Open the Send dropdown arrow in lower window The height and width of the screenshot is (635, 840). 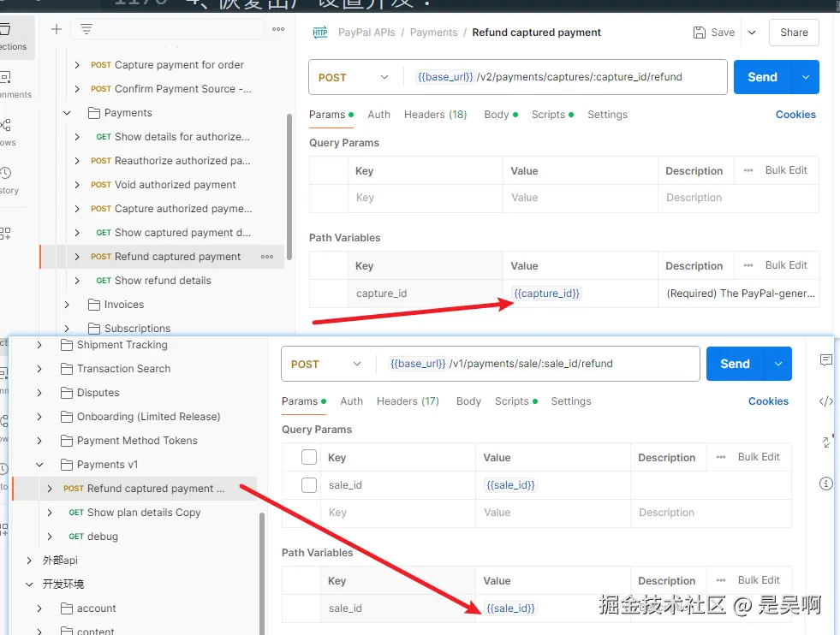pos(777,364)
